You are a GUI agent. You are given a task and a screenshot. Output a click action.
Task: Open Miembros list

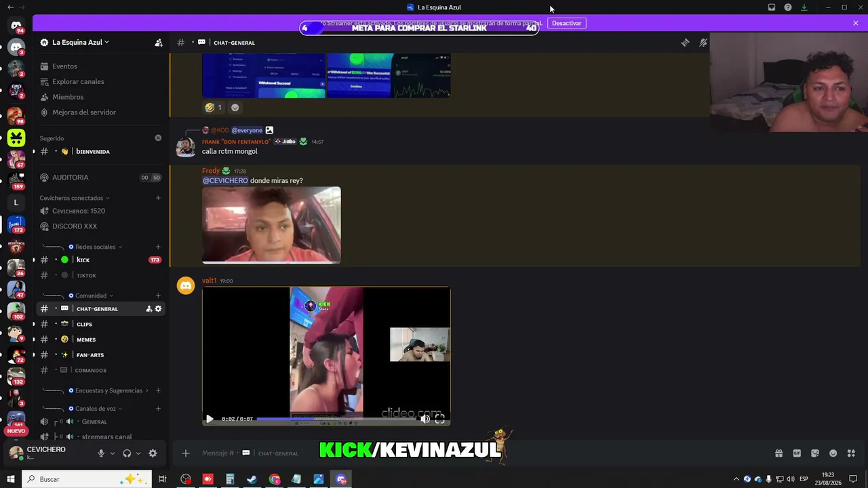tap(102, 97)
